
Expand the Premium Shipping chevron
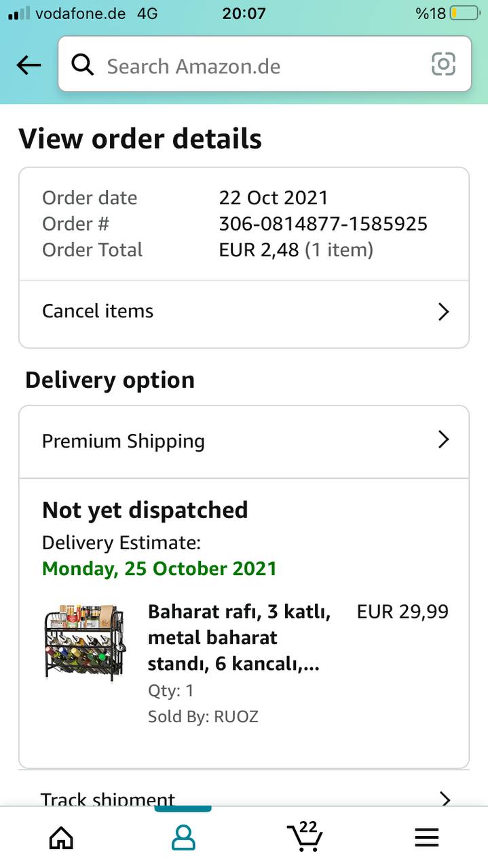pyautogui.click(x=443, y=440)
